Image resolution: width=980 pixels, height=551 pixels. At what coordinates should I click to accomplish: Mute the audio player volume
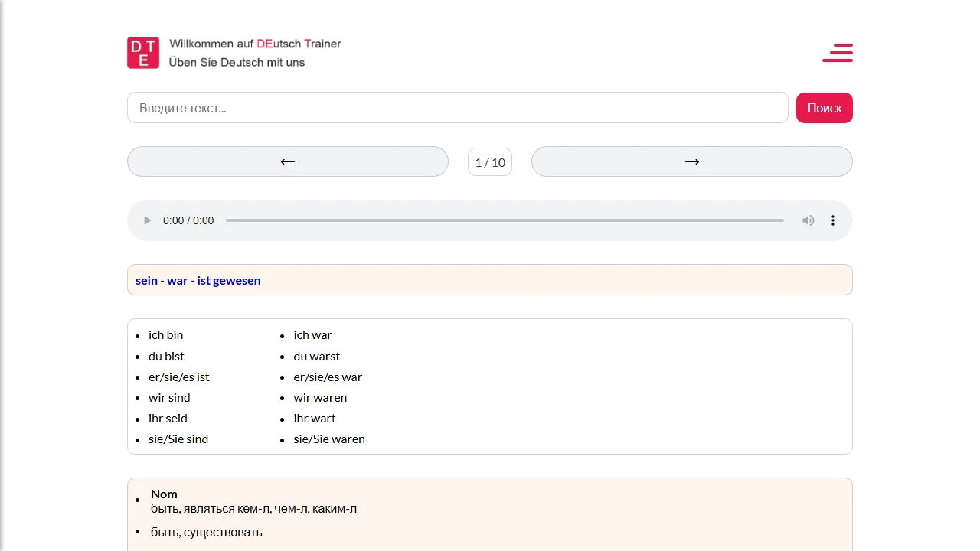808,220
